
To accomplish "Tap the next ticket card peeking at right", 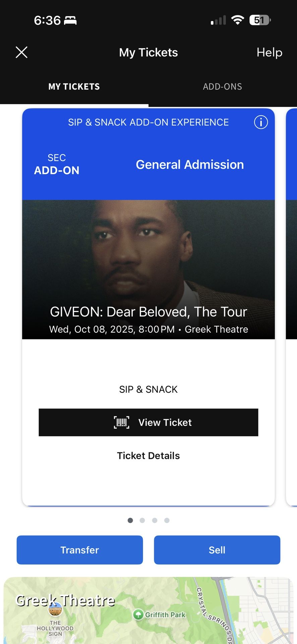I will pyautogui.click(x=292, y=307).
